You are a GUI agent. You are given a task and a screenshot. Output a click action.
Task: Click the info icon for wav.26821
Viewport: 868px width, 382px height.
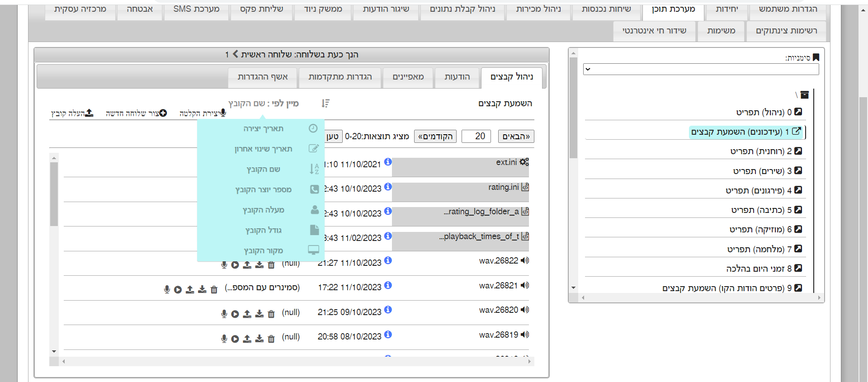pos(388,285)
